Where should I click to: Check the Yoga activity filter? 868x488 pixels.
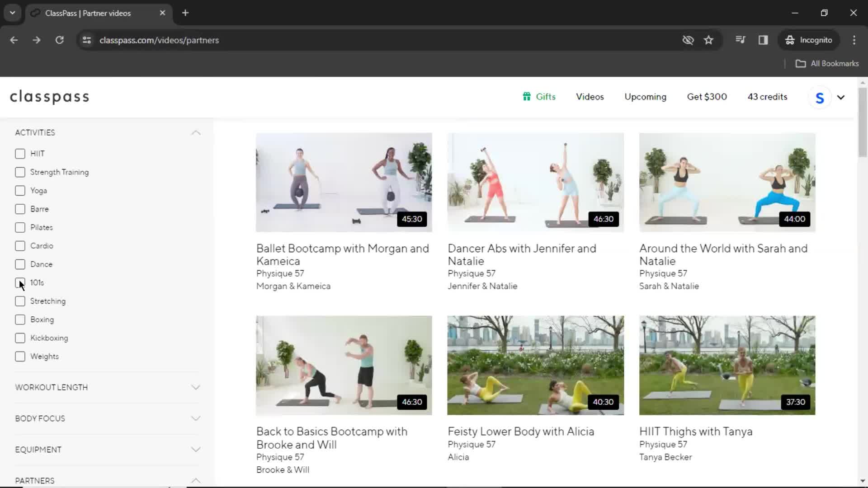(x=20, y=191)
